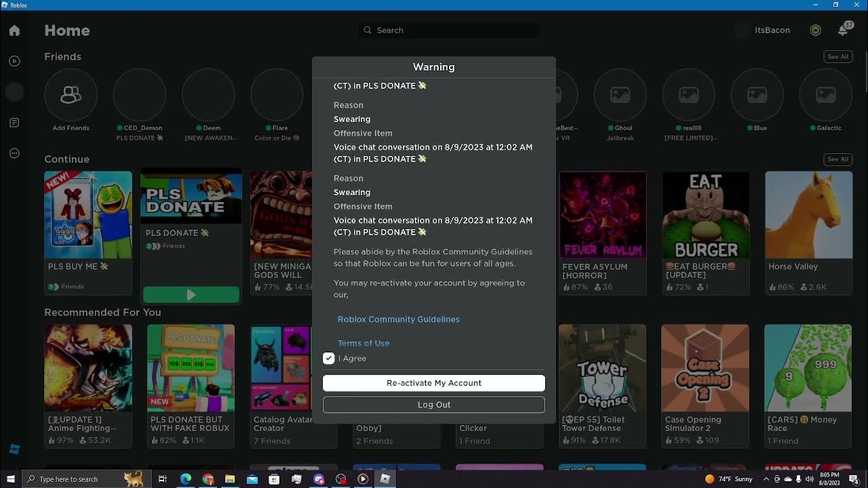Open PLS BUY ME game thumbnail
The image size is (868, 488).
pyautogui.click(x=88, y=215)
